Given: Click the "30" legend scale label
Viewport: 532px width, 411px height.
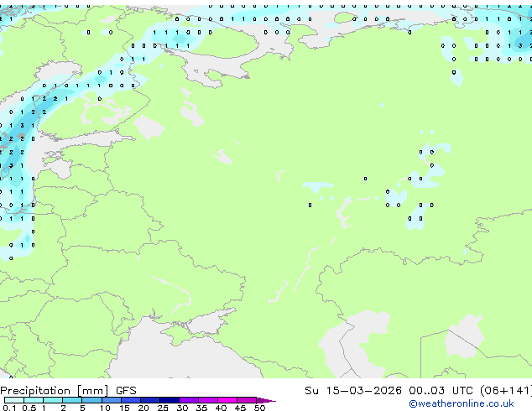Looking at the screenshot, I should (182, 408).
